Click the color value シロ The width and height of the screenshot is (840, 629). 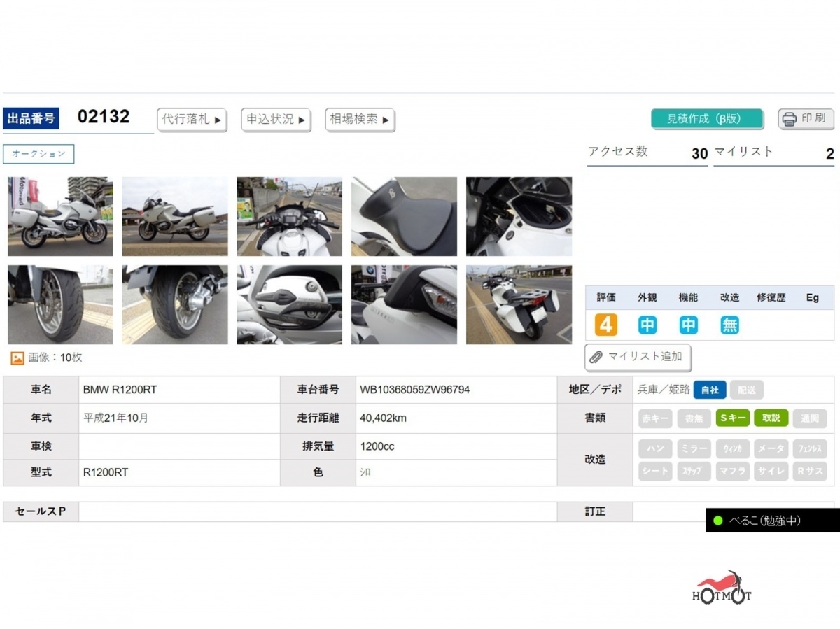365,473
